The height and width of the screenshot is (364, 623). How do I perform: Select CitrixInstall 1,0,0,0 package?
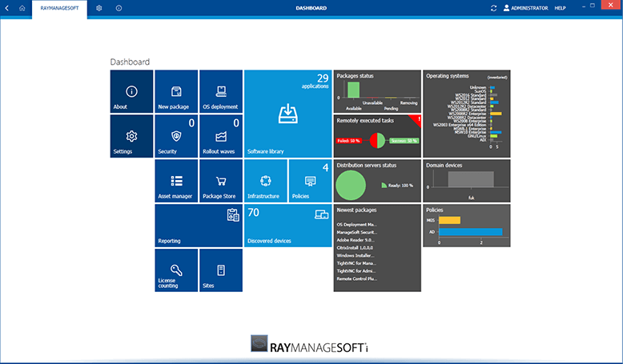[355, 248]
